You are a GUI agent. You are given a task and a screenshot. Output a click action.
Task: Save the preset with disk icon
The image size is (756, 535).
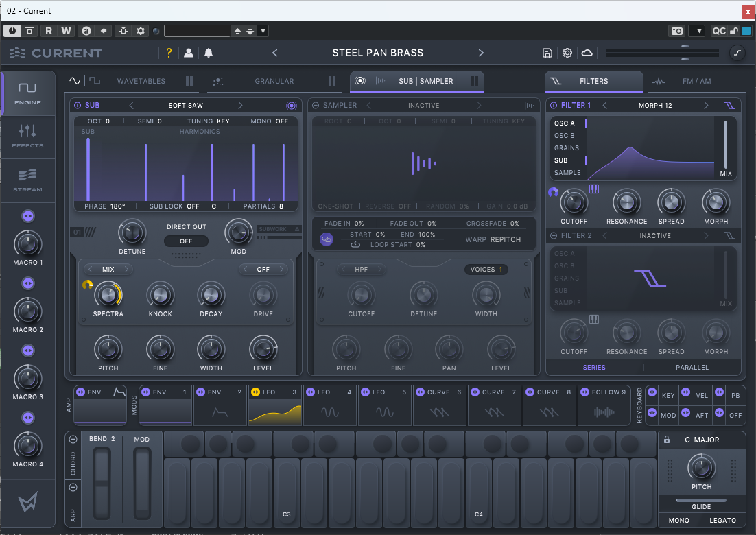547,53
